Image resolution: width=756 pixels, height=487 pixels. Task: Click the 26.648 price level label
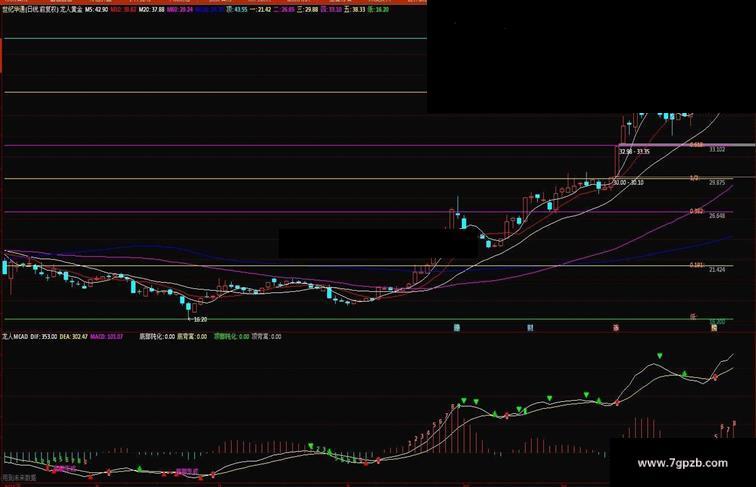[x=717, y=216]
